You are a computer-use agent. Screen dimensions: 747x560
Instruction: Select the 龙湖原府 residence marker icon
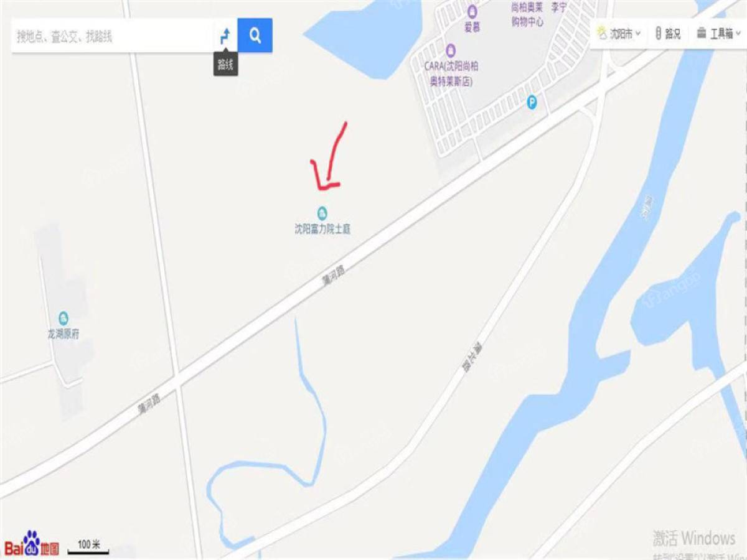pyautogui.click(x=63, y=317)
